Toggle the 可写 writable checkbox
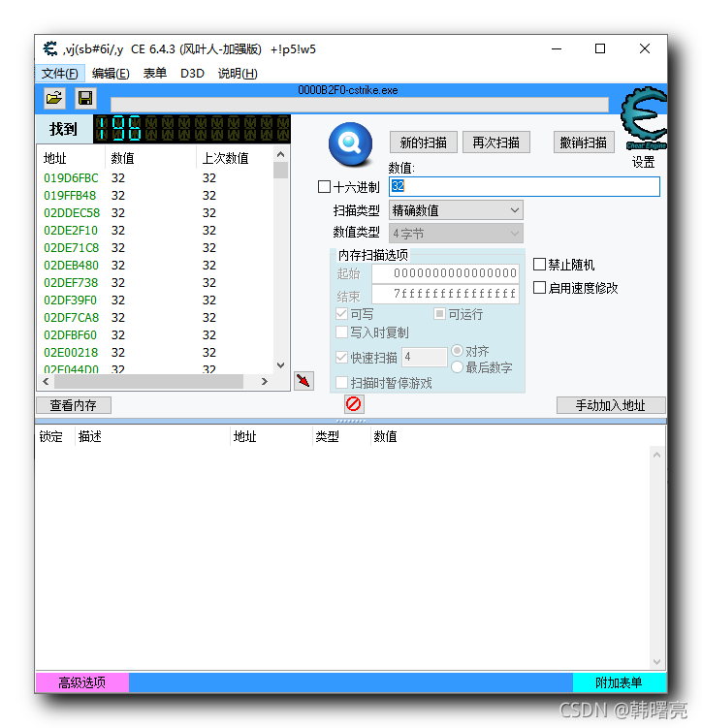 click(x=341, y=314)
